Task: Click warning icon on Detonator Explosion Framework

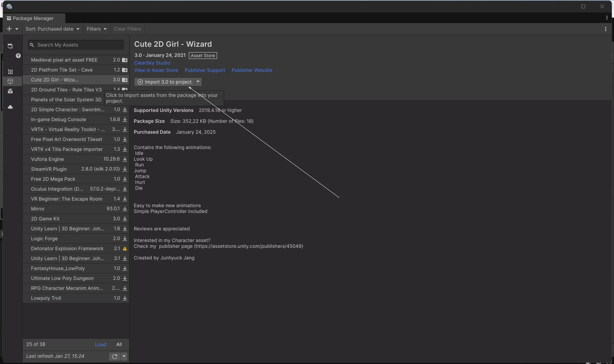Action: (x=125, y=248)
